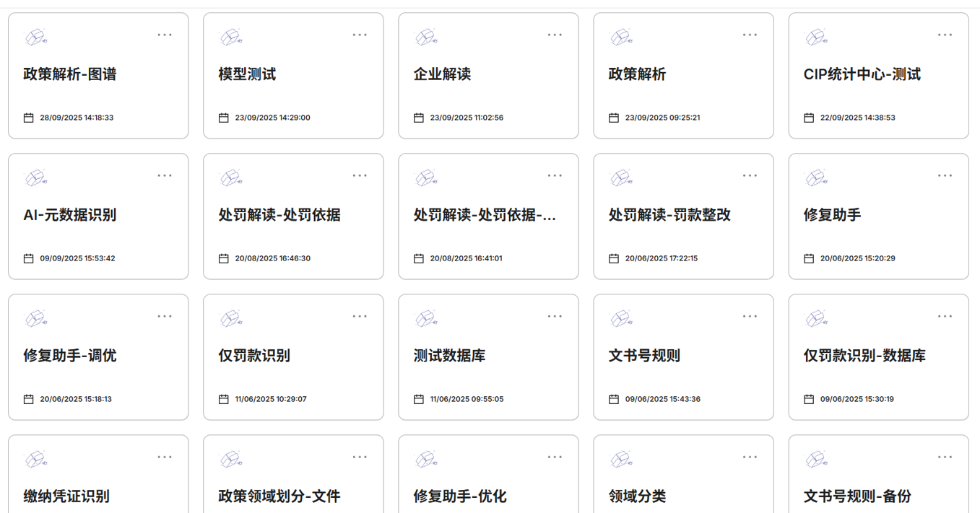
Task: Click calendar icon on CIP统计中心-测试 card
Action: click(809, 118)
